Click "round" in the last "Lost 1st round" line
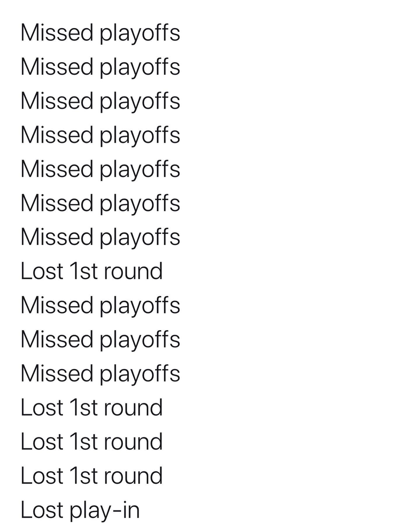This screenshot has height=525, width=420. coord(133,476)
